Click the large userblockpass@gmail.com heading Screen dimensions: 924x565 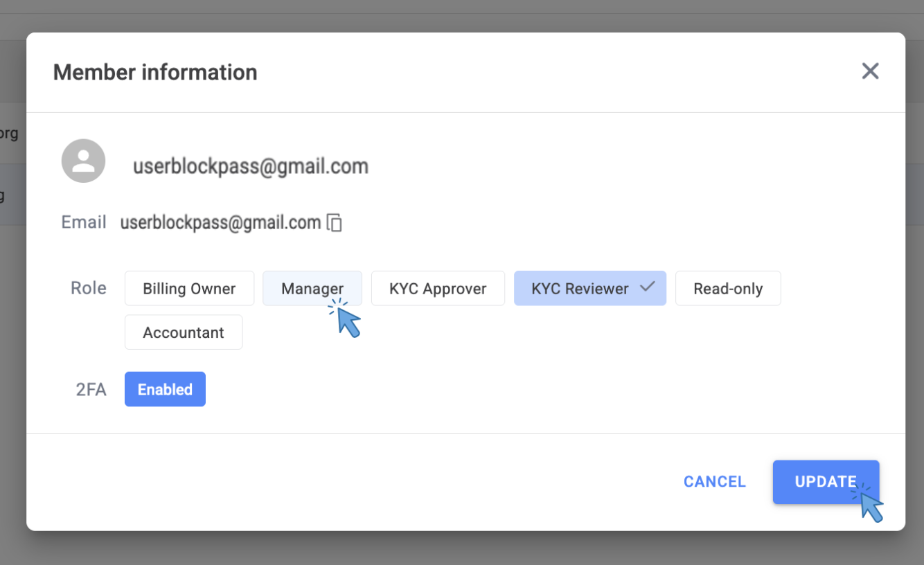(x=250, y=167)
